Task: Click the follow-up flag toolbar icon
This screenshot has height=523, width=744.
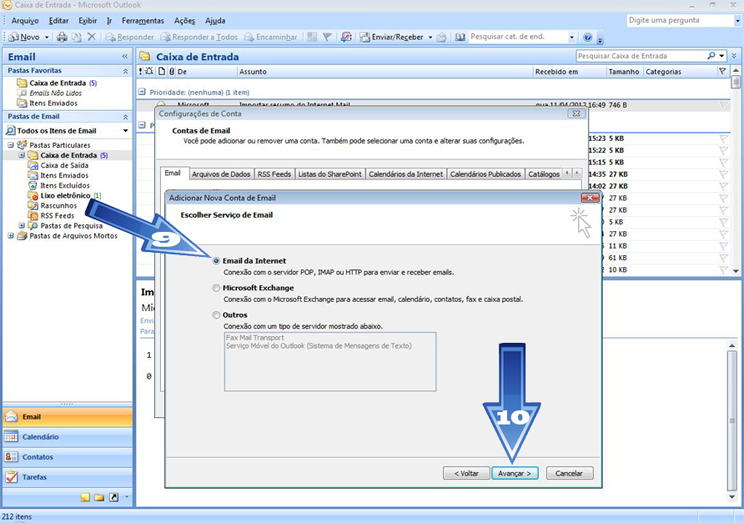Action: click(327, 37)
